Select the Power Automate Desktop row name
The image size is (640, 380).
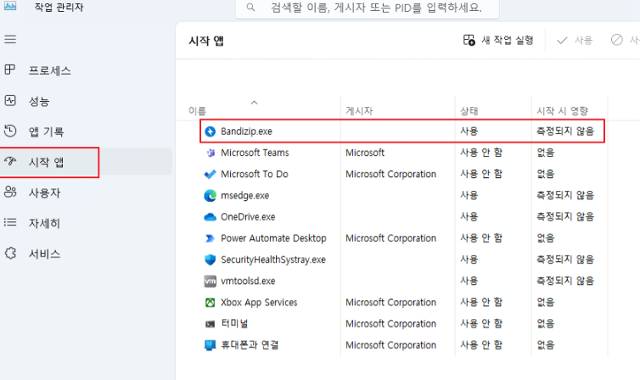[x=273, y=238]
